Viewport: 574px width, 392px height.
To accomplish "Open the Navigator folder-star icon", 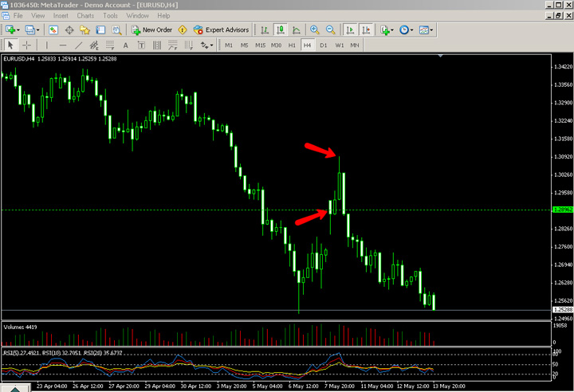I will [x=85, y=29].
